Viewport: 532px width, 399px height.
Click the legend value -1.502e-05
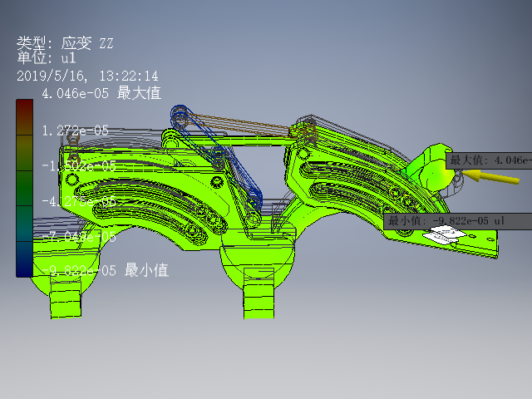click(79, 166)
